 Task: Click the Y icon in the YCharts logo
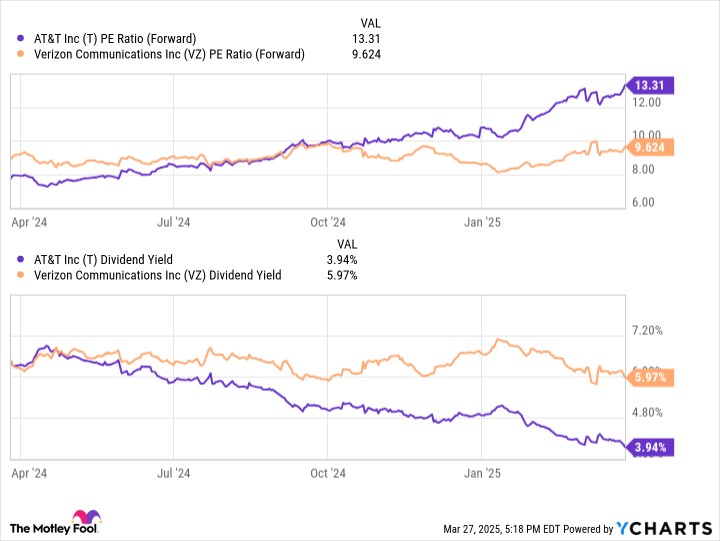tap(623, 527)
